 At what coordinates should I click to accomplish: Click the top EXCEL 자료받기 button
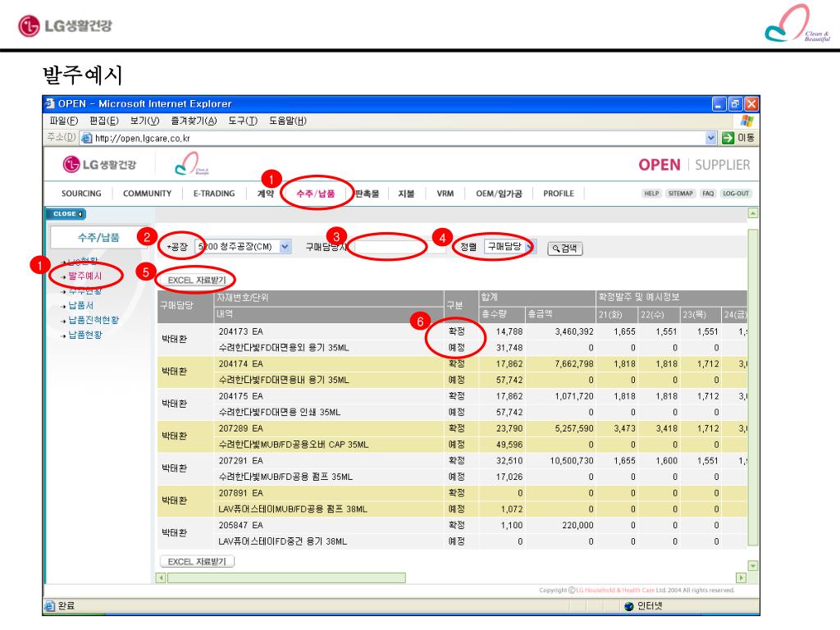pyautogui.click(x=197, y=280)
